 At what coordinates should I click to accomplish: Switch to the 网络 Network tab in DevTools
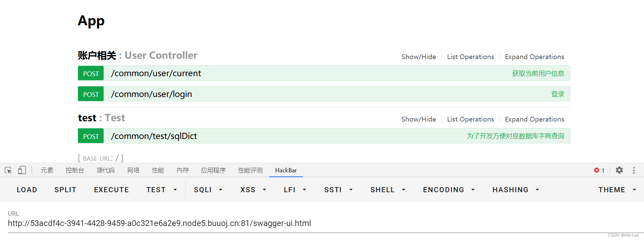(133, 170)
